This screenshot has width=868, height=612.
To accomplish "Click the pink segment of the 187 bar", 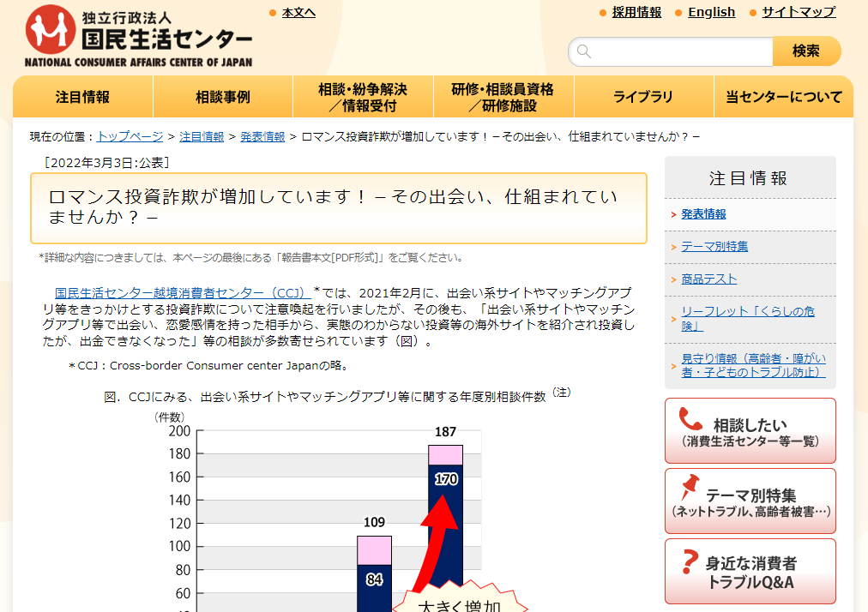I will pos(446,455).
